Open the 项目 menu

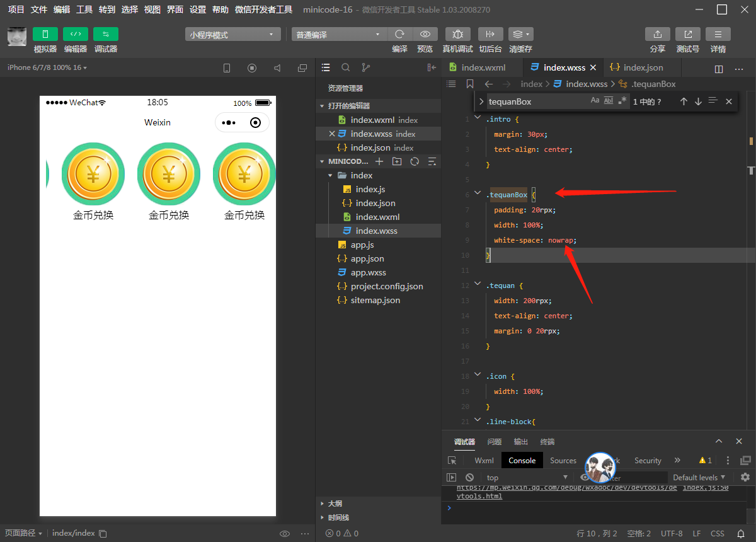(x=16, y=9)
